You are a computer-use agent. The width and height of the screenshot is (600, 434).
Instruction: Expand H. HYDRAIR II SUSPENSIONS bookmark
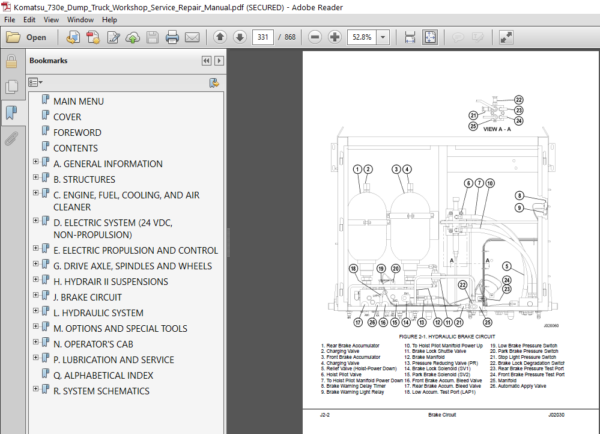coord(36,279)
